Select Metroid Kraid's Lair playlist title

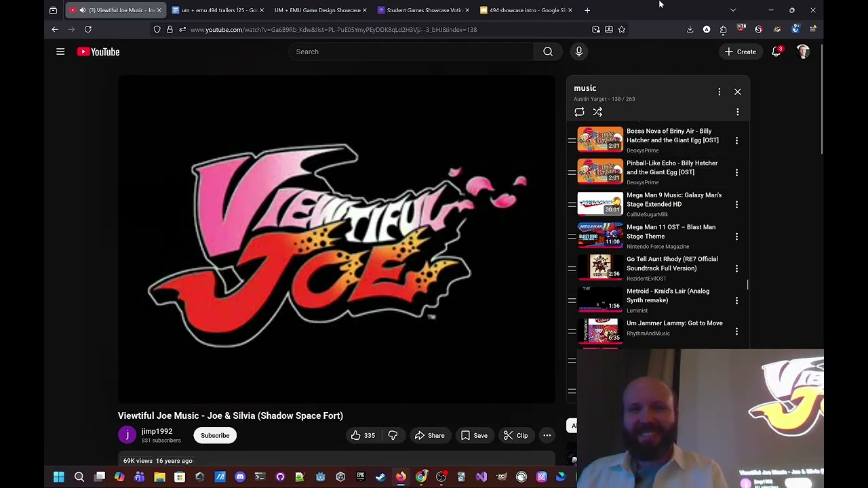pyautogui.click(x=668, y=296)
